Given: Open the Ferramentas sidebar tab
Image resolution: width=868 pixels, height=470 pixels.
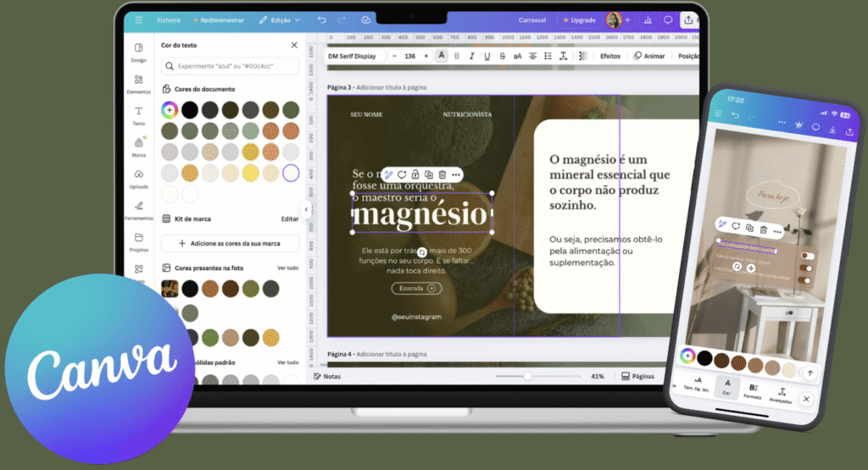Looking at the screenshot, I should pyautogui.click(x=138, y=210).
